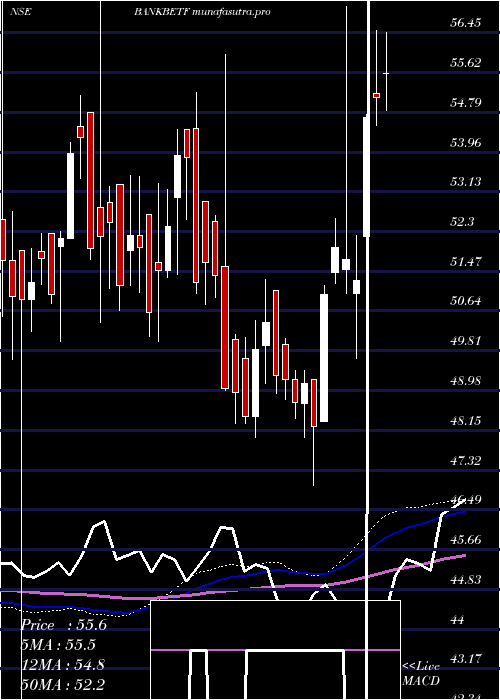
Task: Click the 55.62 price axis label
Action: point(466,62)
